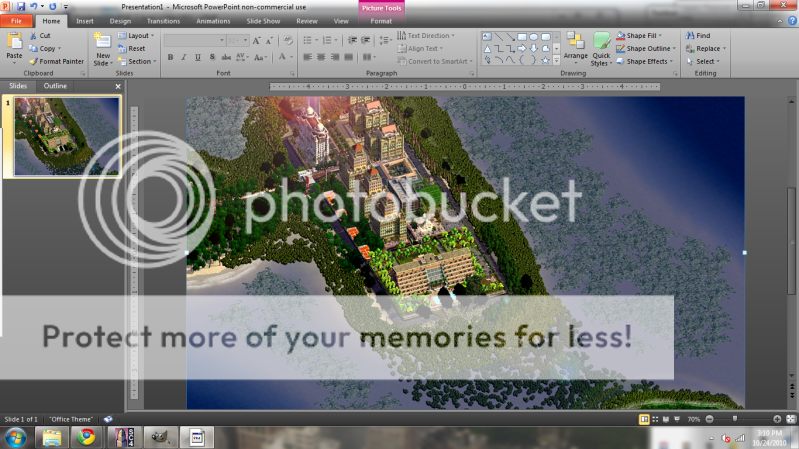
Task: Copy the selection to clipboard
Action: [x=45, y=48]
